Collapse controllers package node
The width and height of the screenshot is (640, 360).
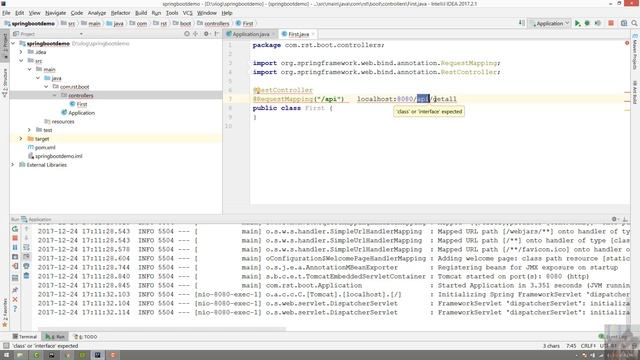55,95
